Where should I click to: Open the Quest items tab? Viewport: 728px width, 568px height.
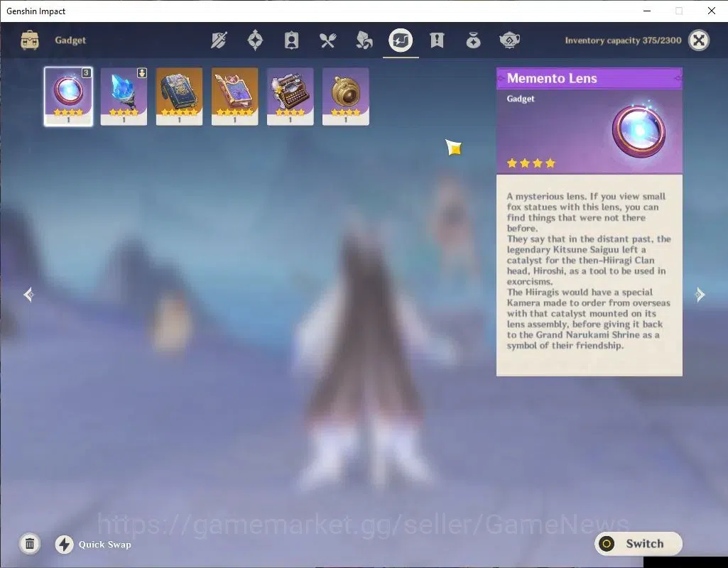pyautogui.click(x=437, y=40)
